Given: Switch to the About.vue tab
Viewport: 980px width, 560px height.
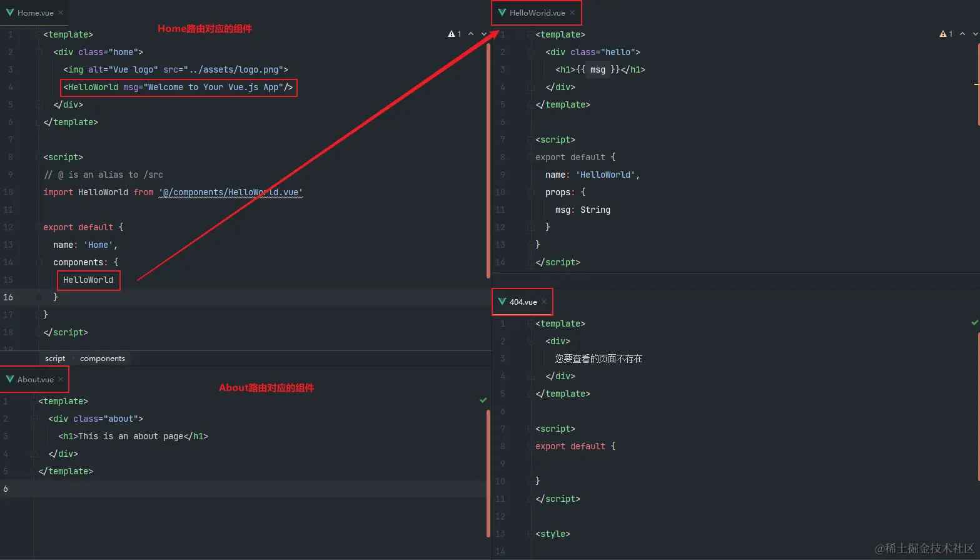Looking at the screenshot, I should tap(35, 379).
